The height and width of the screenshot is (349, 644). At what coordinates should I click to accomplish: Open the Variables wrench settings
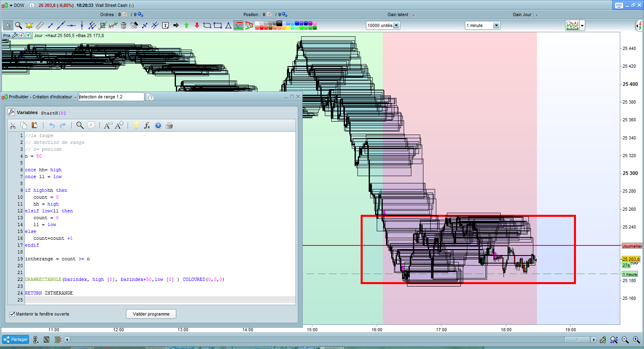[11, 112]
